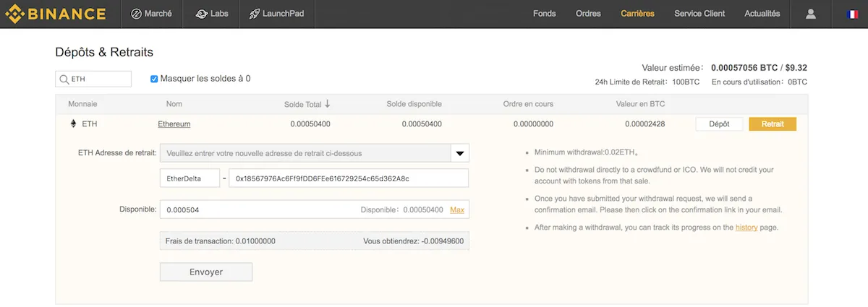Click the Max link
Screen dimensions: 868x307
coord(457,209)
